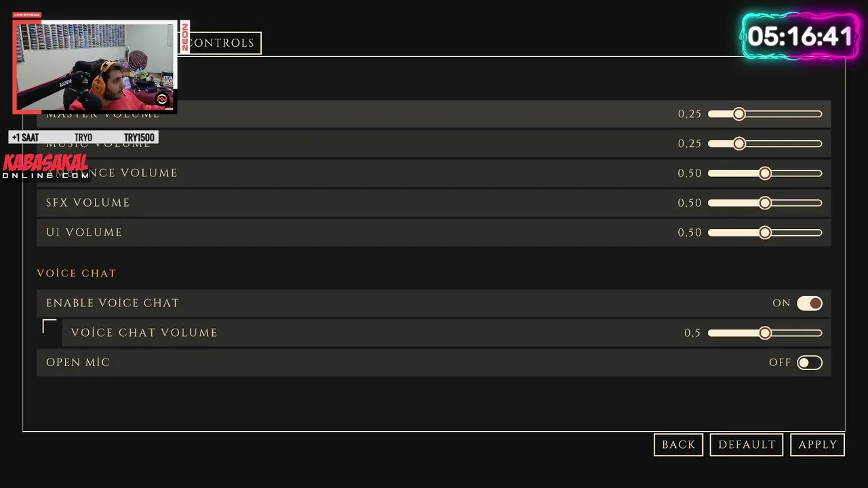This screenshot has width=868, height=488.
Task: Click the Live Stream badge above webcam
Action: point(27,15)
